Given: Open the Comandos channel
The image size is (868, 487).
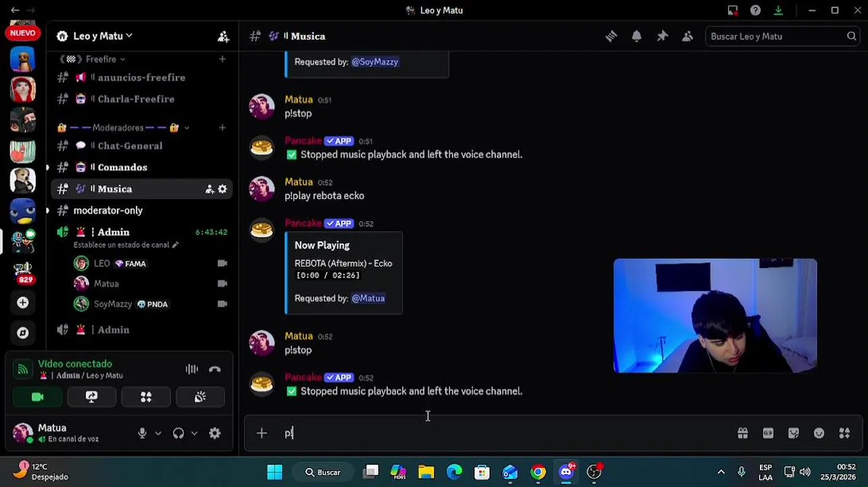Looking at the screenshot, I should pyautogui.click(x=142, y=168).
